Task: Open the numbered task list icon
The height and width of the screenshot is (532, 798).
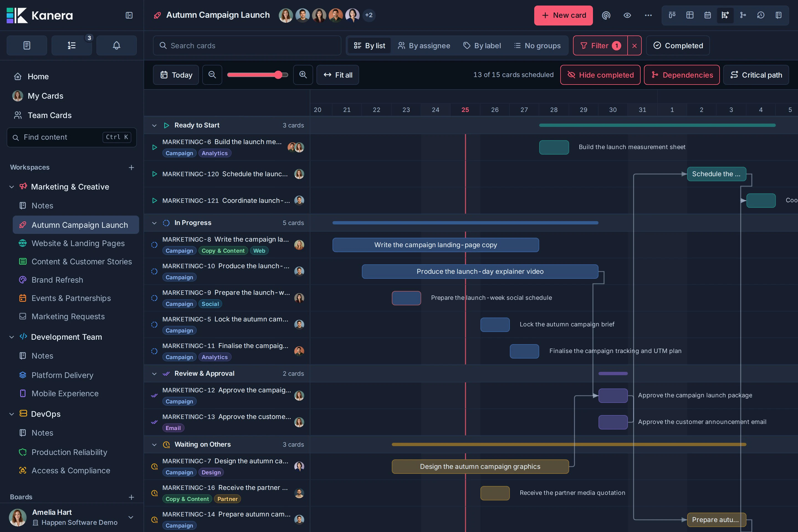Action: [x=71, y=45]
